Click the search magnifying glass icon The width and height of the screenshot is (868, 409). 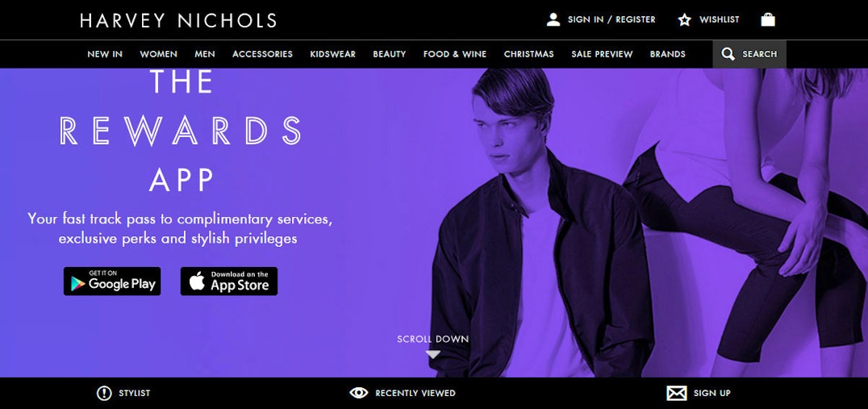pos(728,54)
